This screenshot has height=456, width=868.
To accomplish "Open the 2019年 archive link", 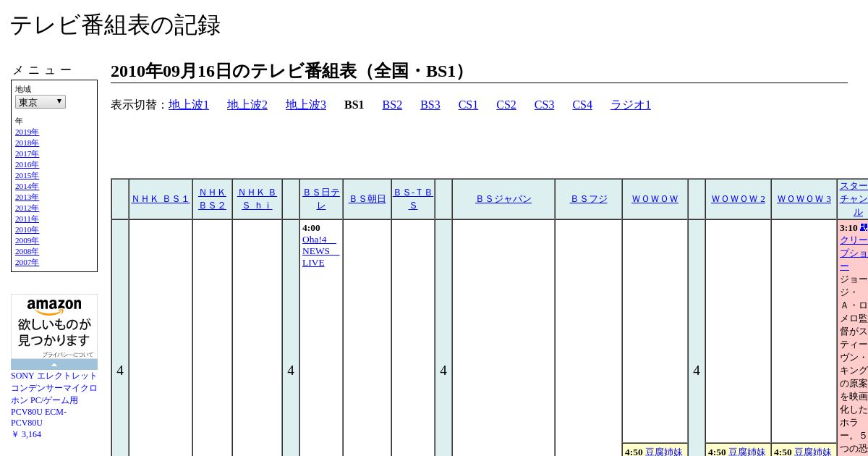I will point(27,132).
